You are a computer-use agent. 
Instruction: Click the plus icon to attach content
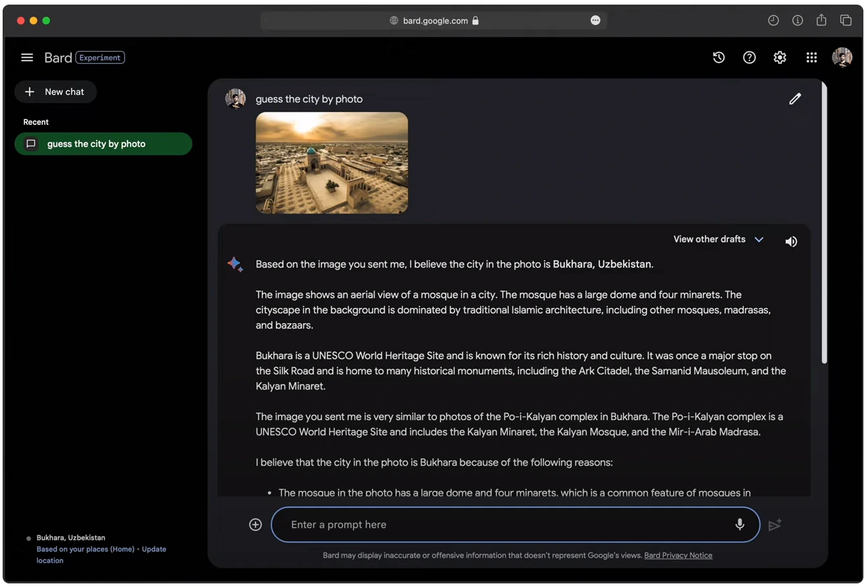pos(255,524)
